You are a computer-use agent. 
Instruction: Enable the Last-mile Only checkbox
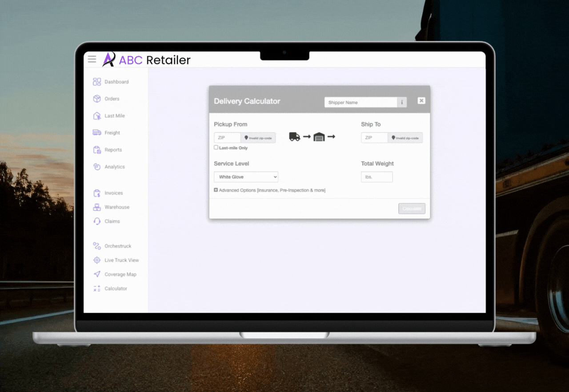click(216, 148)
